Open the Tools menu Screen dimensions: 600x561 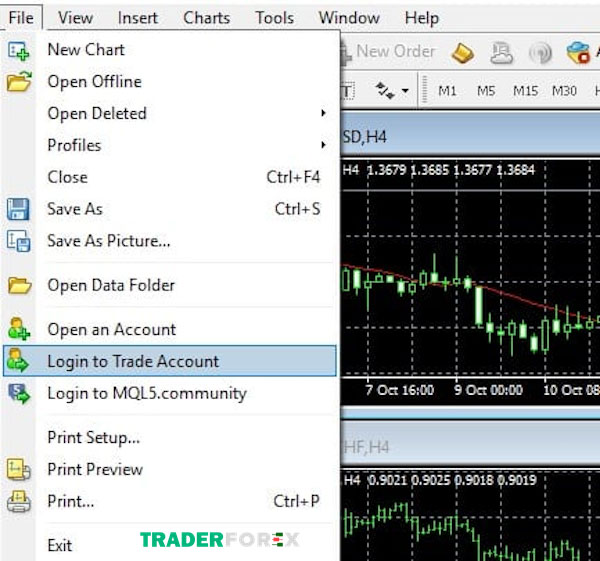[274, 18]
